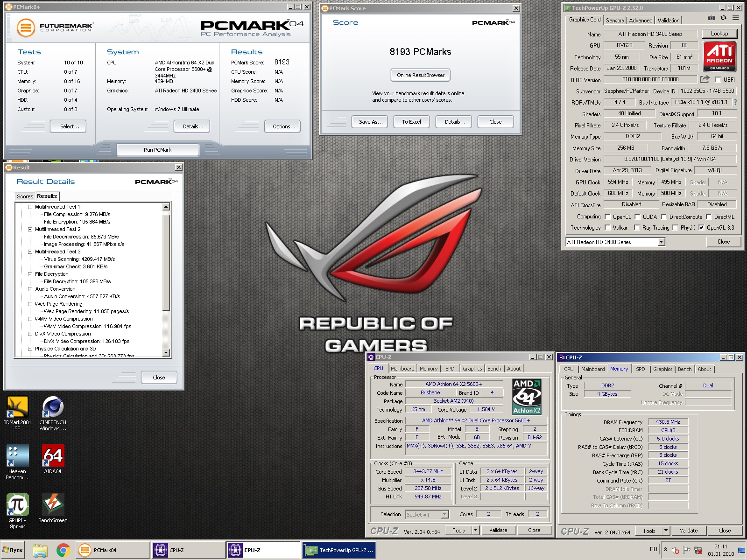Click the Result Details scrollbar down arrow
Image resolution: width=747 pixels, height=560 pixels.
tap(166, 353)
